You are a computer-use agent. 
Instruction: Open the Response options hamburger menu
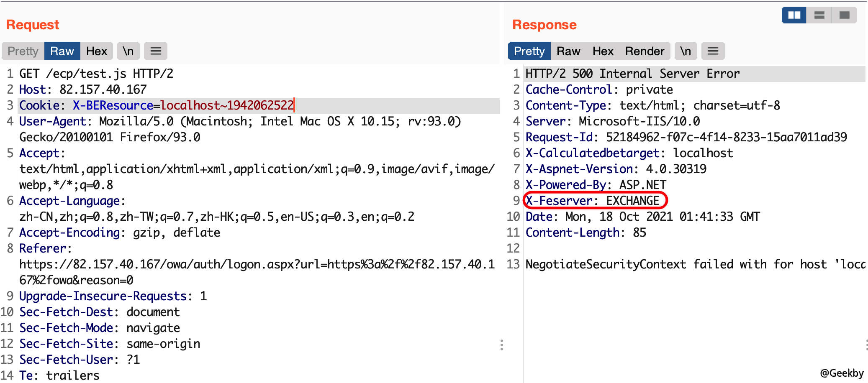(713, 51)
